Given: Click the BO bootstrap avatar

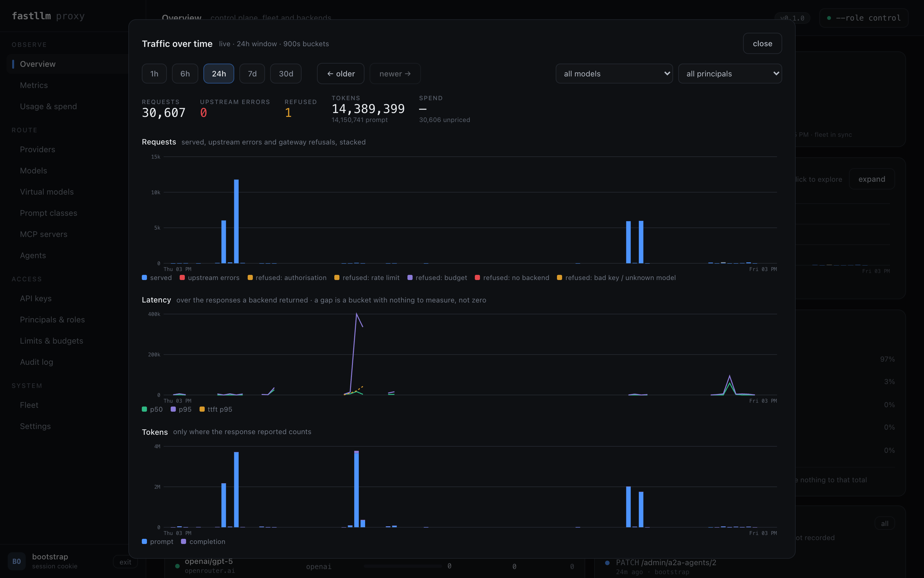Looking at the screenshot, I should click(x=16, y=561).
